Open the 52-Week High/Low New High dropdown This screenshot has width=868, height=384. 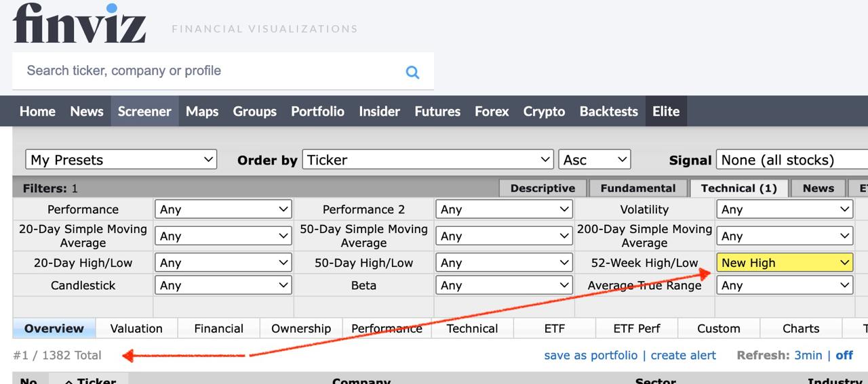[785, 263]
